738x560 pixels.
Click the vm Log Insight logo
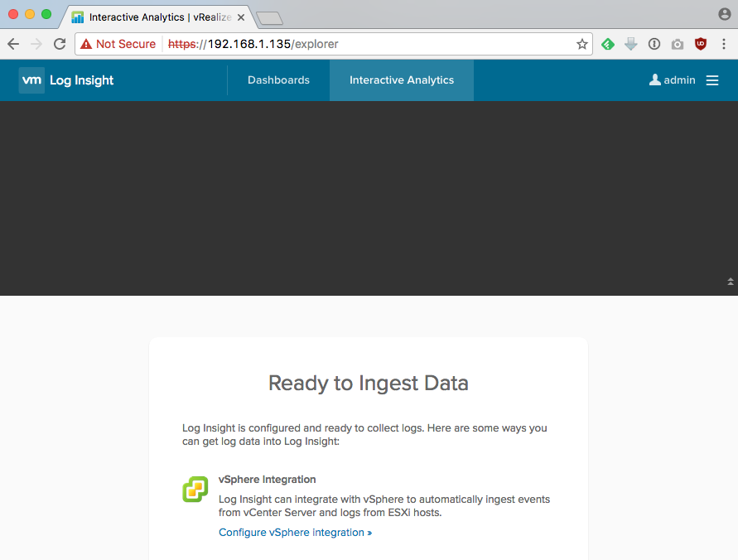click(66, 80)
